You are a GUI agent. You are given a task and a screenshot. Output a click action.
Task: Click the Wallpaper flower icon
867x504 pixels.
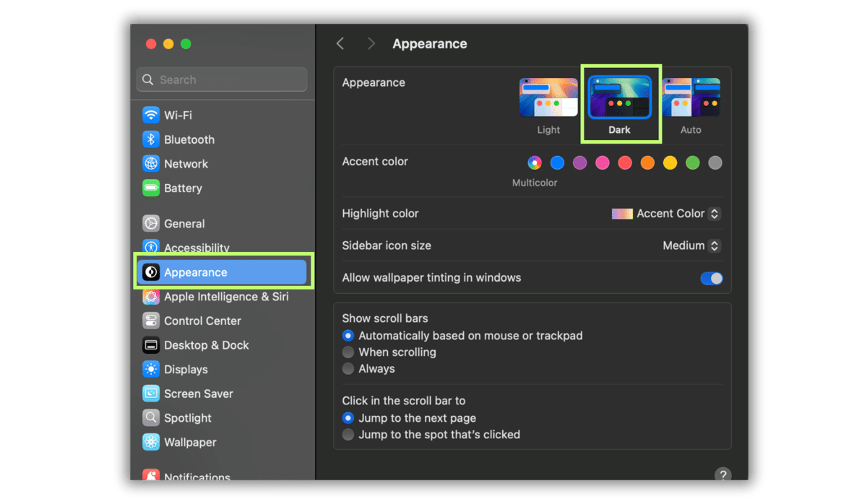(151, 442)
